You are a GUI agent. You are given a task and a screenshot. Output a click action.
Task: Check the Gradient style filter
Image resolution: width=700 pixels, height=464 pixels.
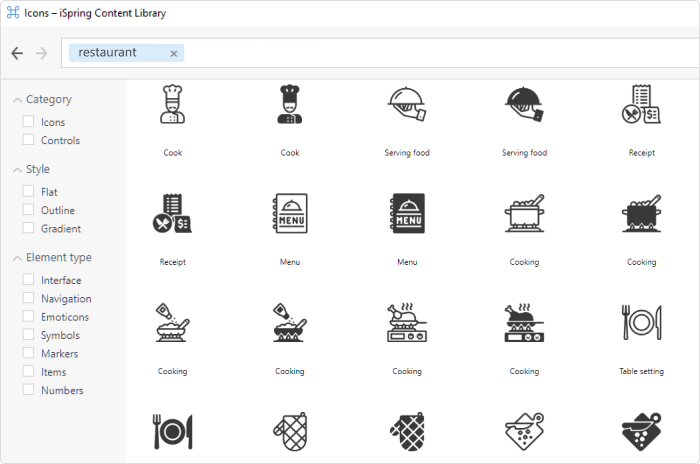coord(28,228)
